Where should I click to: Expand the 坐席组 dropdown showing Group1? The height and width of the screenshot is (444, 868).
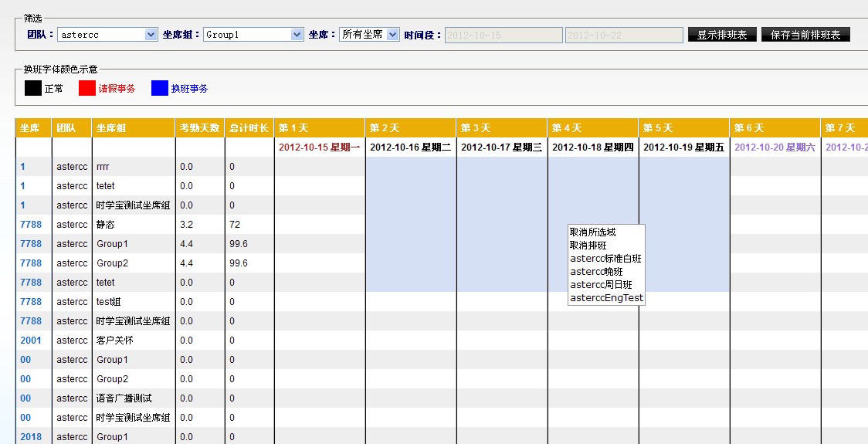[x=253, y=35]
